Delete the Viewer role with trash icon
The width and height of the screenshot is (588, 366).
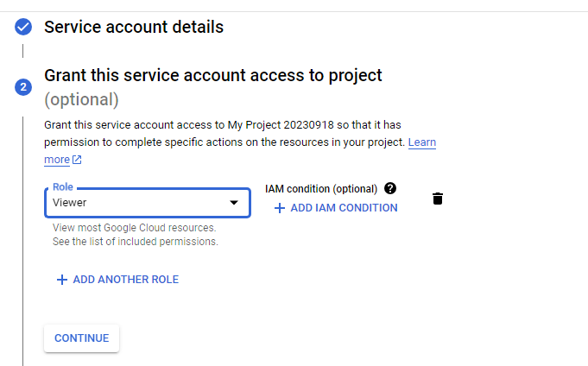point(438,199)
